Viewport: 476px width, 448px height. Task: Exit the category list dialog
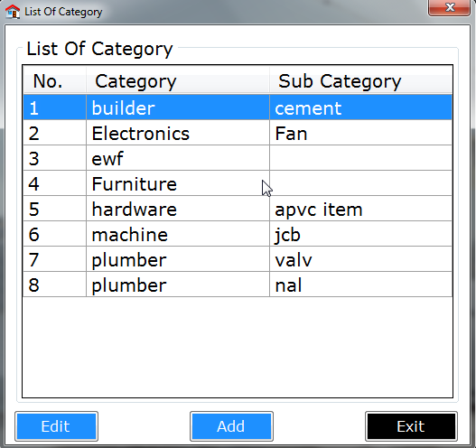[411, 426]
